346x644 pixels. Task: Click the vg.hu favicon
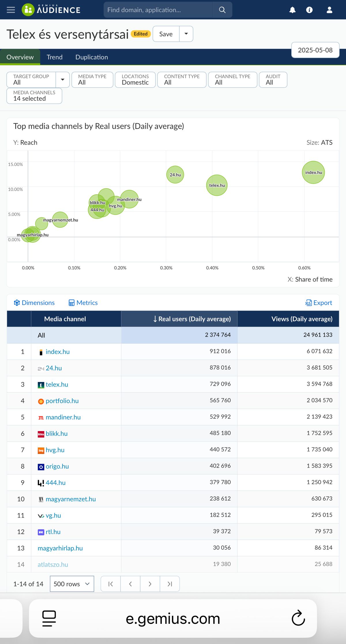[41, 516]
